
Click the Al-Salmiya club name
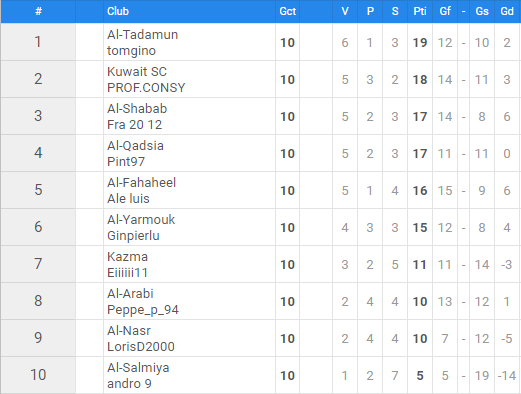tap(138, 368)
